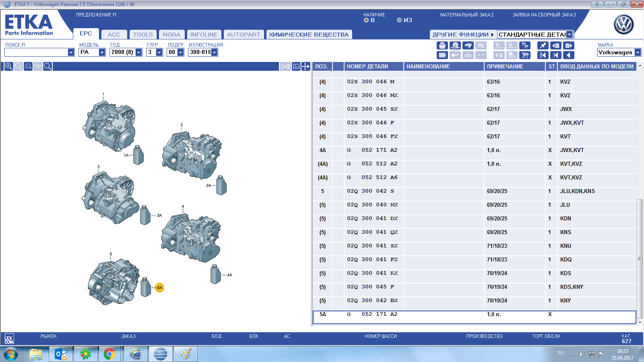Open the МАРКА dropdown showing Volkswagen

click(x=638, y=52)
